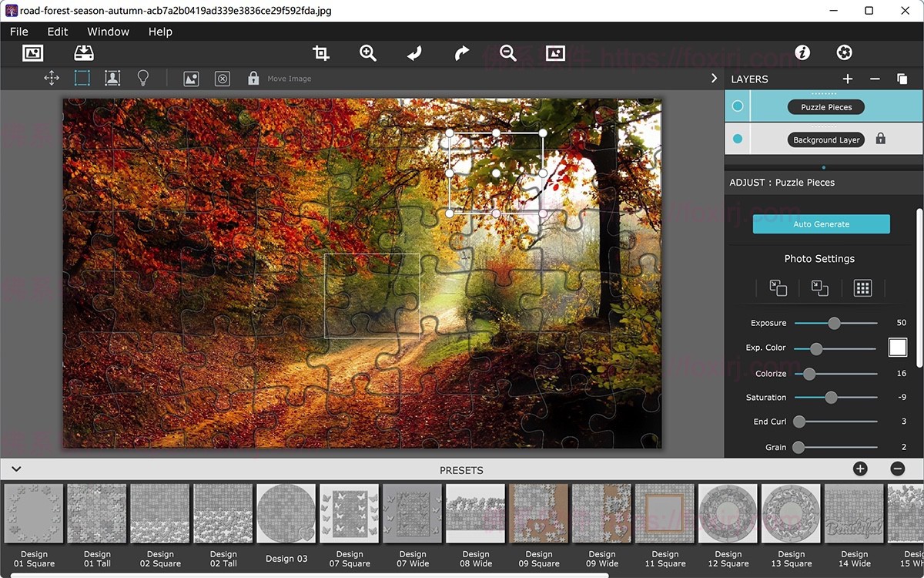Click the lightbulb hint icon

pyautogui.click(x=143, y=78)
